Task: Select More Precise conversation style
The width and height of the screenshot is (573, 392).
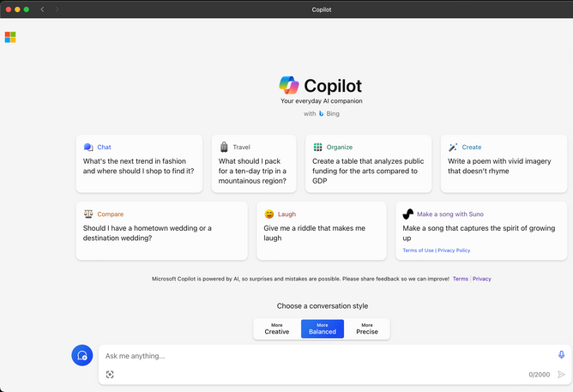Action: 367,329
